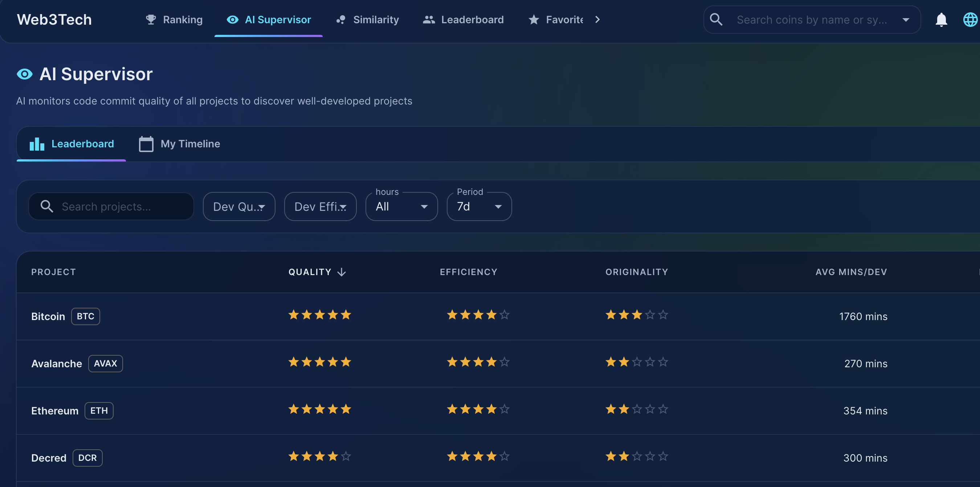Open the Similarity page from top navigation
The height and width of the screenshot is (487, 980).
[x=376, y=19]
